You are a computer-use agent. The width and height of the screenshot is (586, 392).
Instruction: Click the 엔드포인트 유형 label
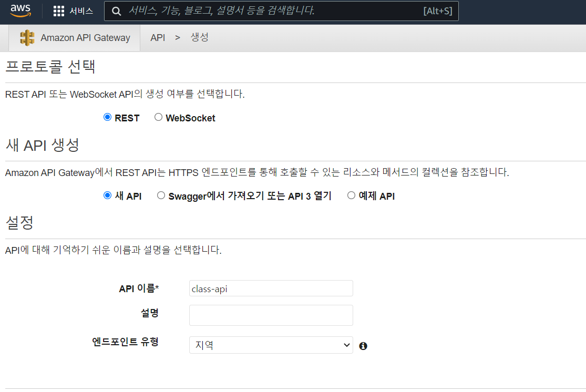click(125, 342)
